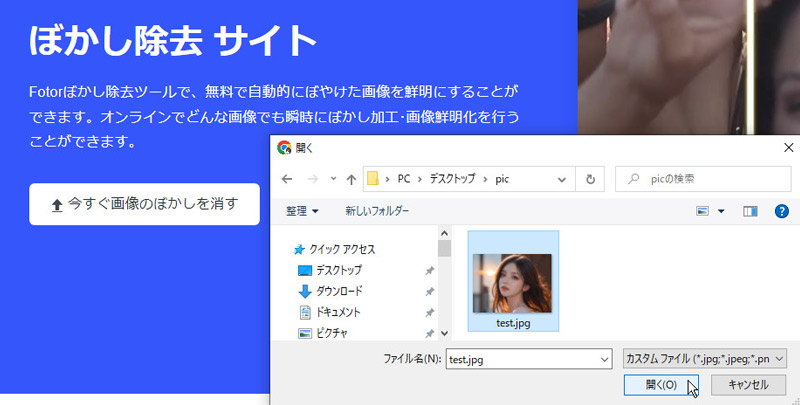Viewport: 800px width, 405px height.
Task: Toggle the preview pane icon
Action: point(751,211)
